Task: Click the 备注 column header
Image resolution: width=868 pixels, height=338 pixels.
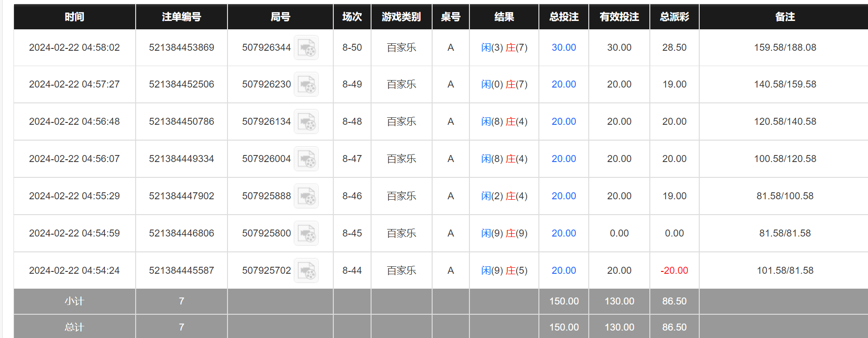Action: (785, 17)
